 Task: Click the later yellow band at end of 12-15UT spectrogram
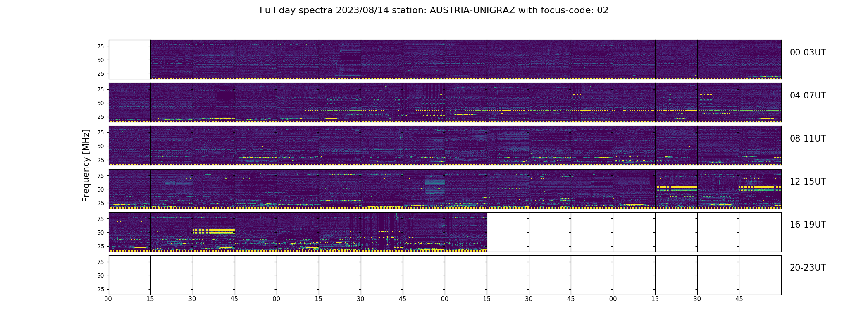pos(760,188)
